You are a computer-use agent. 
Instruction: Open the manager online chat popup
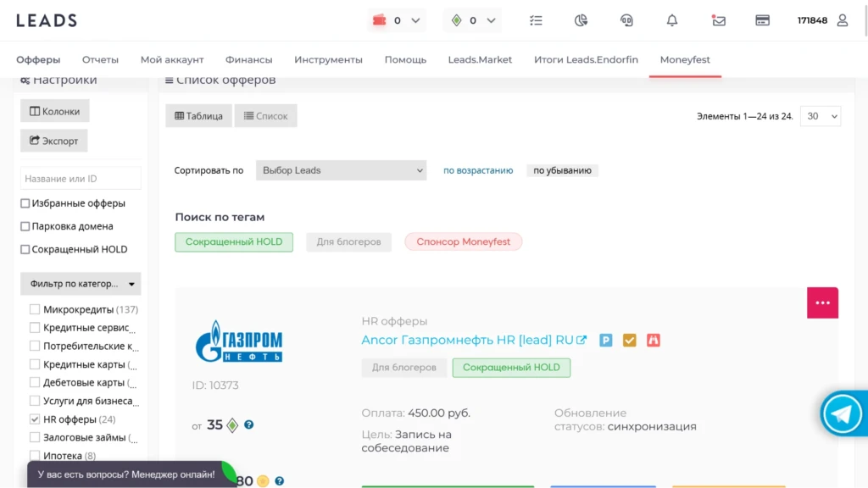point(126,474)
